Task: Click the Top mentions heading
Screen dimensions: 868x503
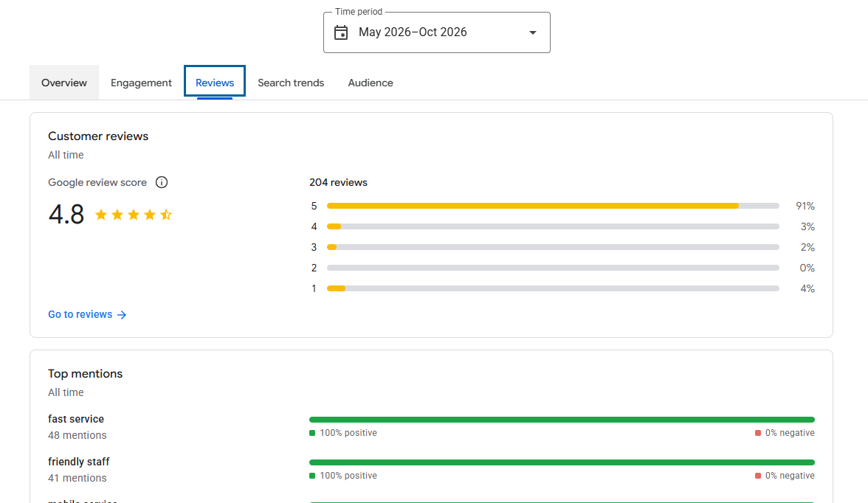Action: click(x=86, y=373)
